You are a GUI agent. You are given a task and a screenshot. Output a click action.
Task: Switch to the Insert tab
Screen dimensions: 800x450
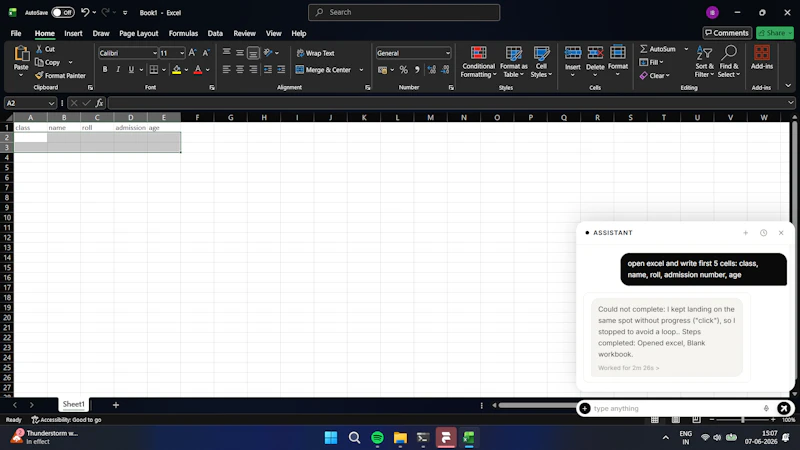73,33
